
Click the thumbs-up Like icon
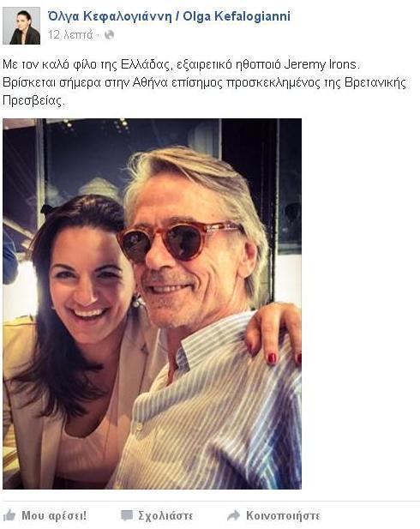tap(9, 516)
